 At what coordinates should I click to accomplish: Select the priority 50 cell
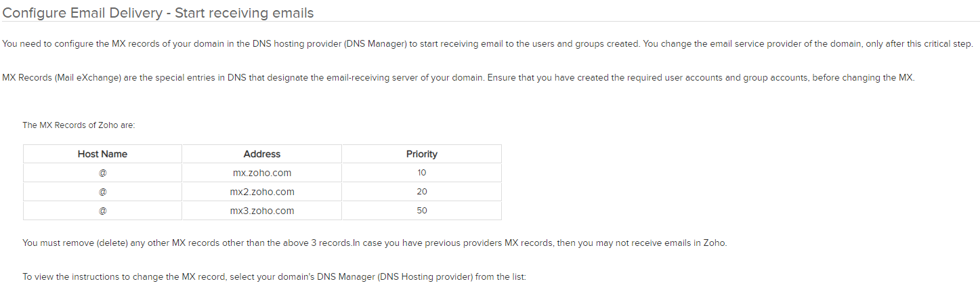422,211
